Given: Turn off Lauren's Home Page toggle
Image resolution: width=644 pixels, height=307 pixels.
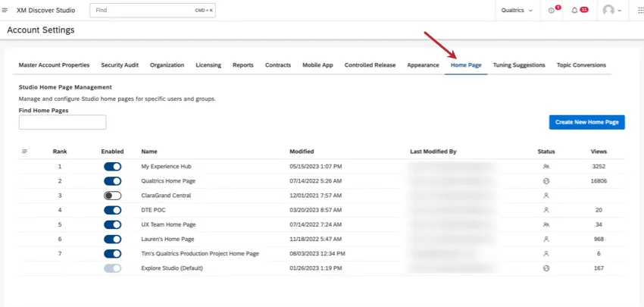Looking at the screenshot, I should 112,239.
